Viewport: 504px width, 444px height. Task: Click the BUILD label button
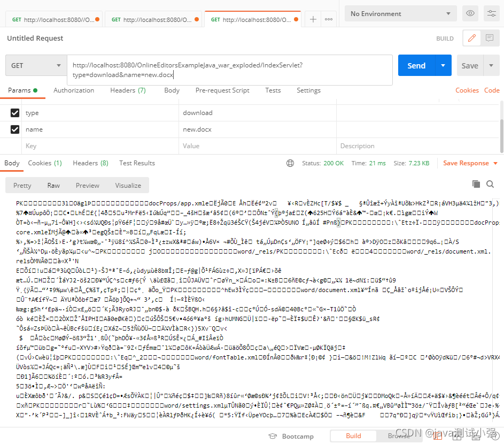(x=445, y=39)
